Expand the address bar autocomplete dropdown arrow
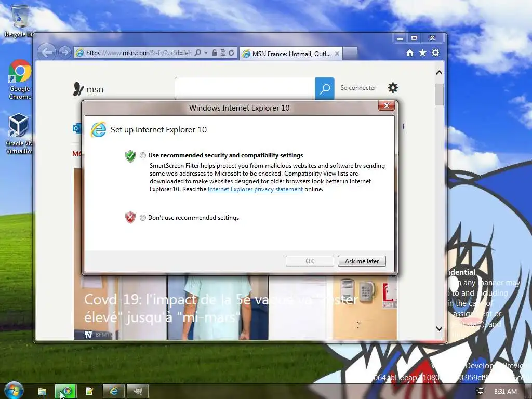 pos(206,53)
